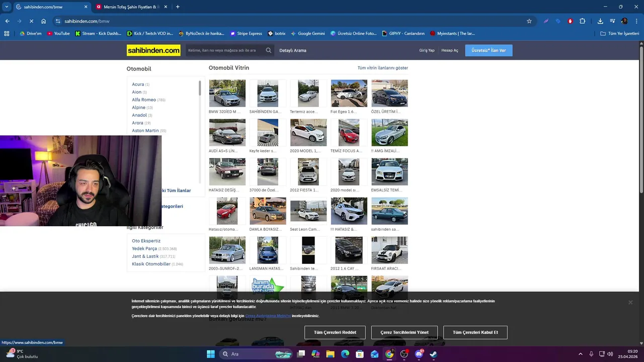Click Tüm vitrin ilanlarını göster

click(382, 68)
